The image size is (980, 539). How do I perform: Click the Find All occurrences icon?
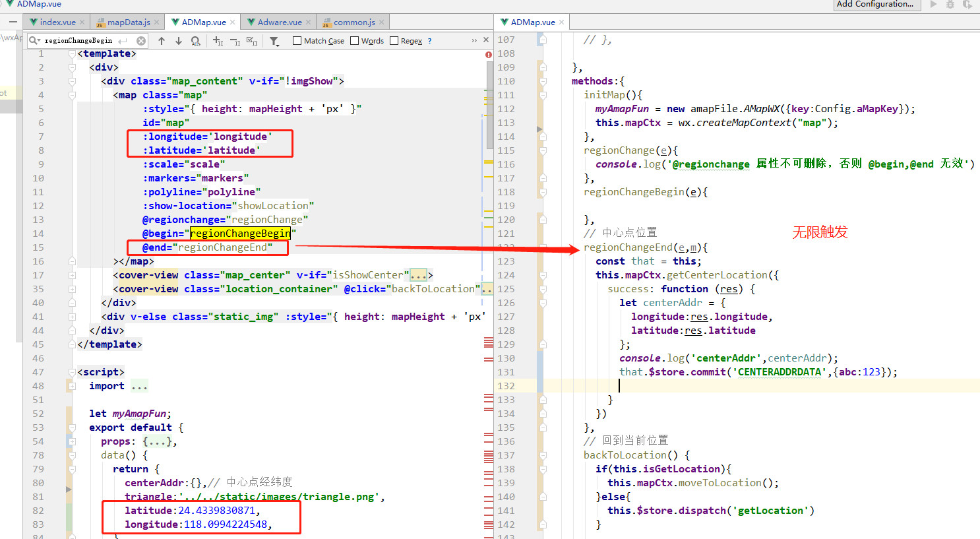coord(195,41)
